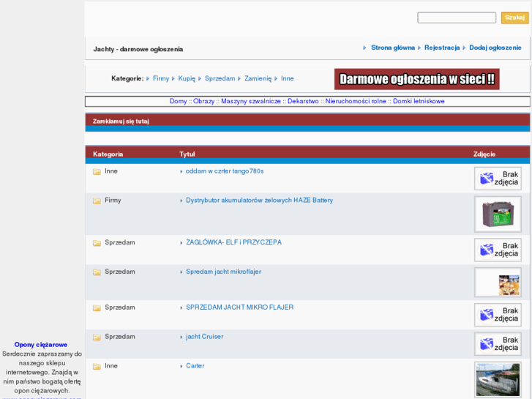Select the Kupię category
The width and height of the screenshot is (532, 399).
pyautogui.click(x=187, y=78)
